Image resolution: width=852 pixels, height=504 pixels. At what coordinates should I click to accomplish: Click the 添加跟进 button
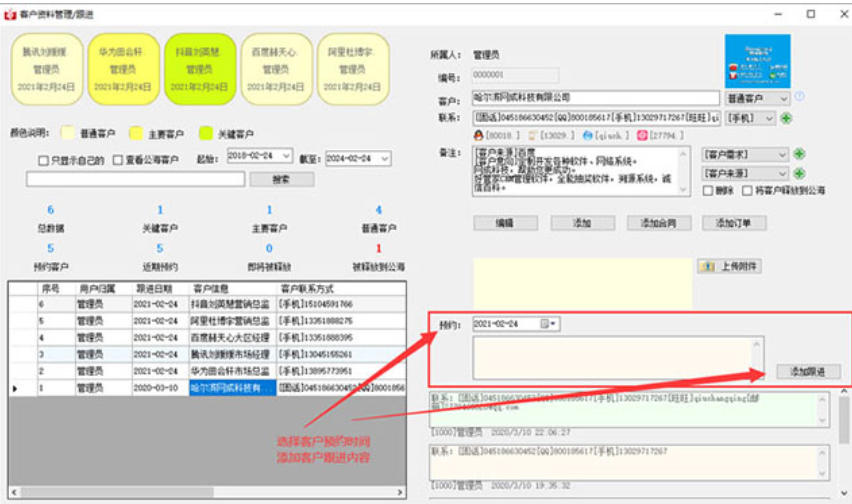click(808, 371)
